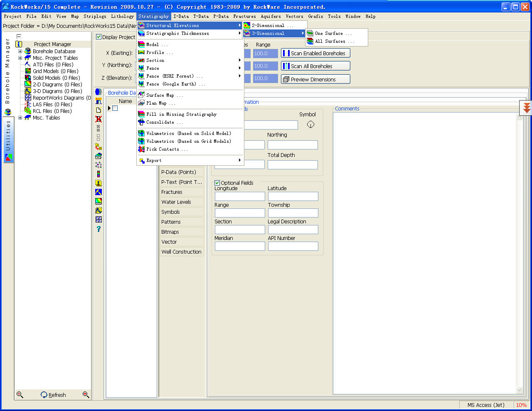Click the pickaxe icon in the vertical toolbar
This screenshot has width=532, height=411.
[x=99, y=192]
